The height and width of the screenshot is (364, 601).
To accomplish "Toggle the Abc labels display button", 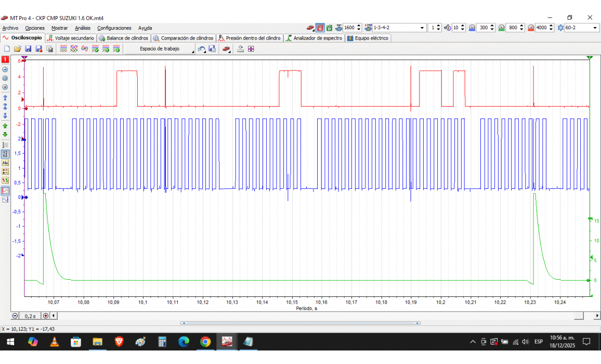I will pyautogui.click(x=5, y=163).
